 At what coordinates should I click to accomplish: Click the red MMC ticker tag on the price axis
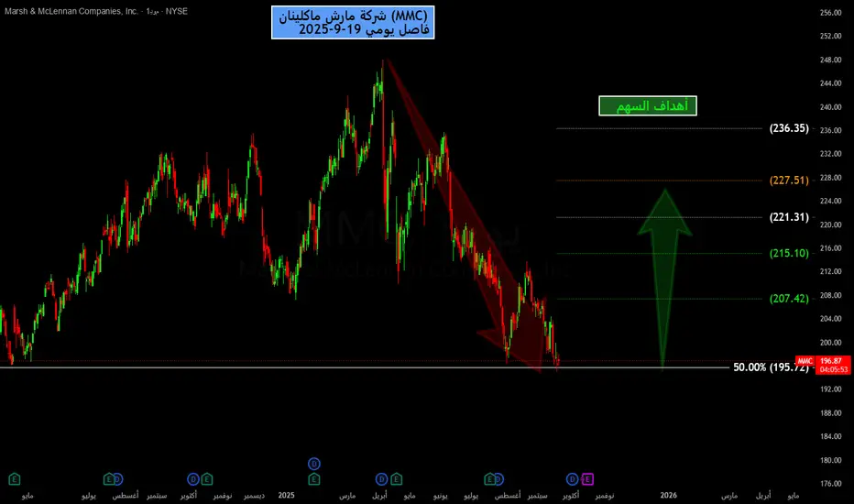click(805, 361)
